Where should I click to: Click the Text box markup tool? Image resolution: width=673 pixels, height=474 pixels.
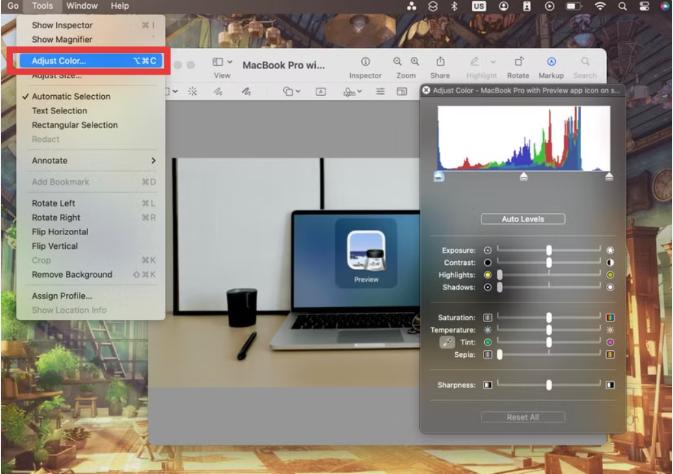pyautogui.click(x=321, y=91)
